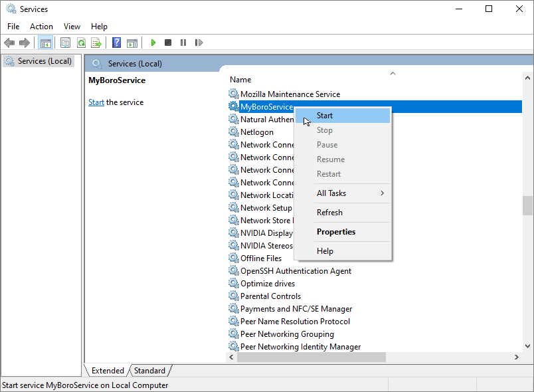Click the Export List toolbar icon
Image resolution: width=534 pixels, height=392 pixels.
(96, 43)
